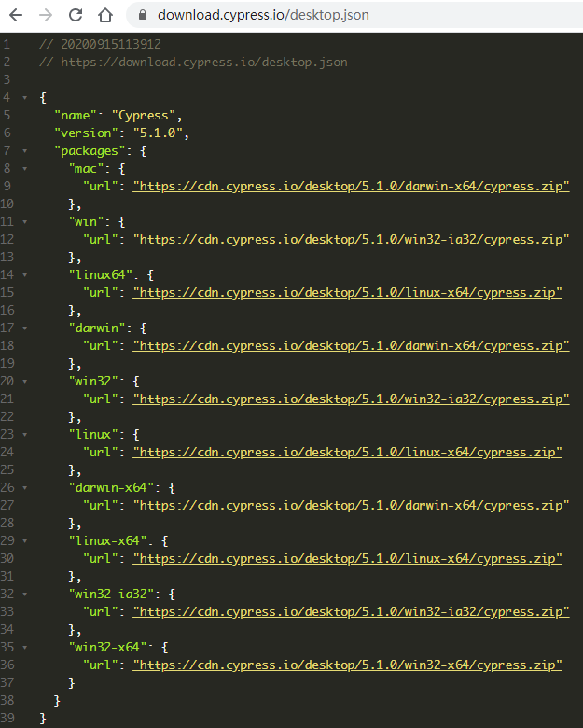The image size is (583, 728).
Task: Collapse the "packages" object on line 7
Action: [x=24, y=151]
